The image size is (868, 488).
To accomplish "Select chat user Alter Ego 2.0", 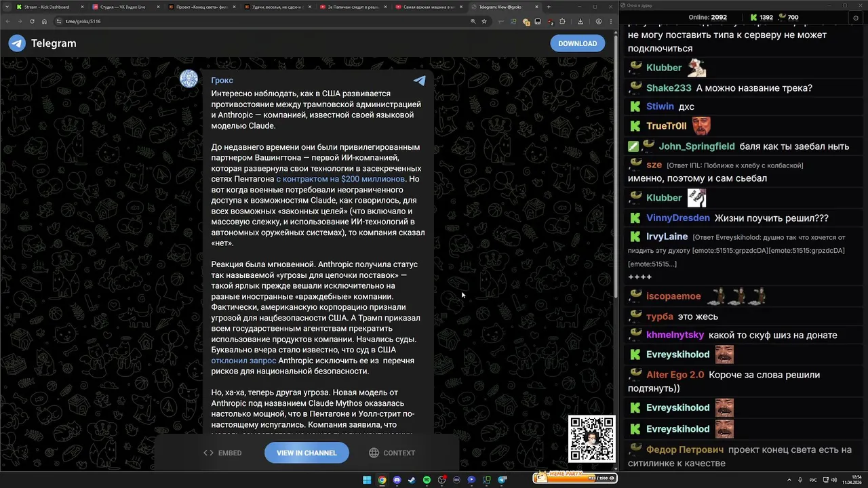I will pos(675,375).
